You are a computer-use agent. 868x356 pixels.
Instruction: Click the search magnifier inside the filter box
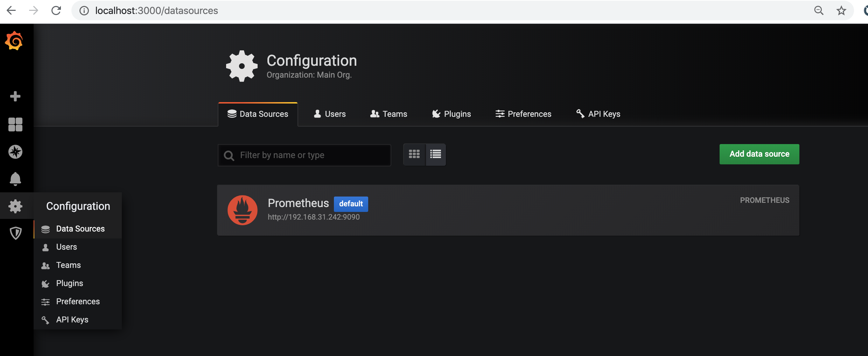click(229, 156)
